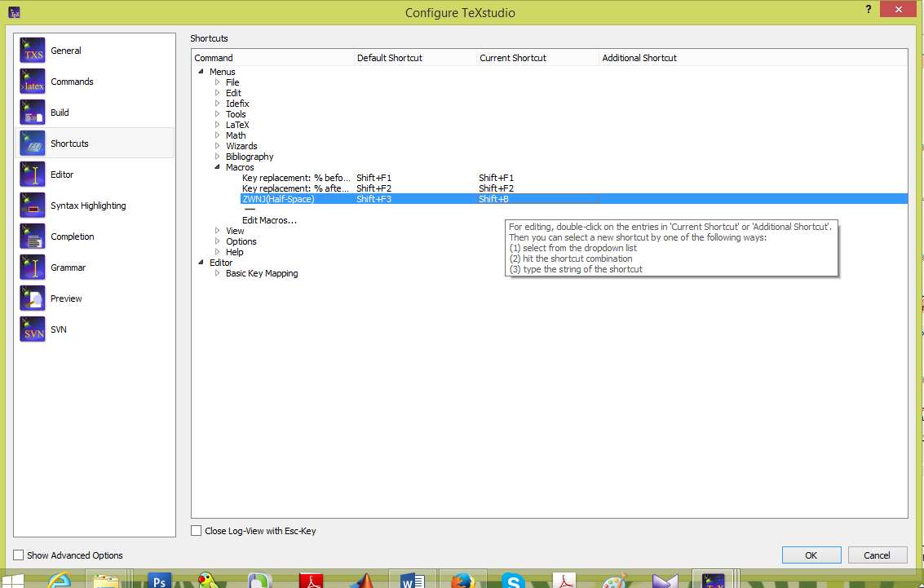Select the 'Key replacement: % befo...' row
Screen dimensions: 924x588
tap(296, 178)
